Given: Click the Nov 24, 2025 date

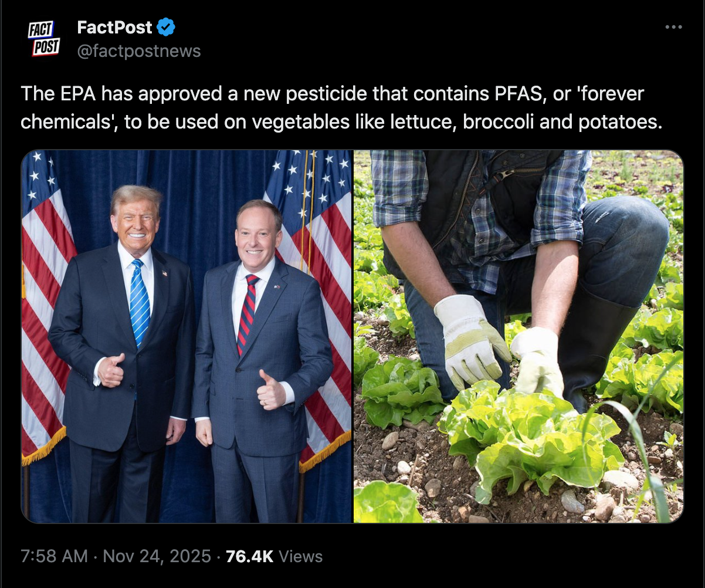Looking at the screenshot, I should coord(157,556).
